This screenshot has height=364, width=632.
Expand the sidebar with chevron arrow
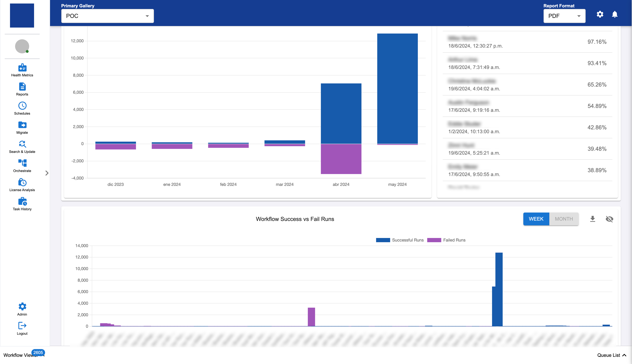tap(47, 173)
